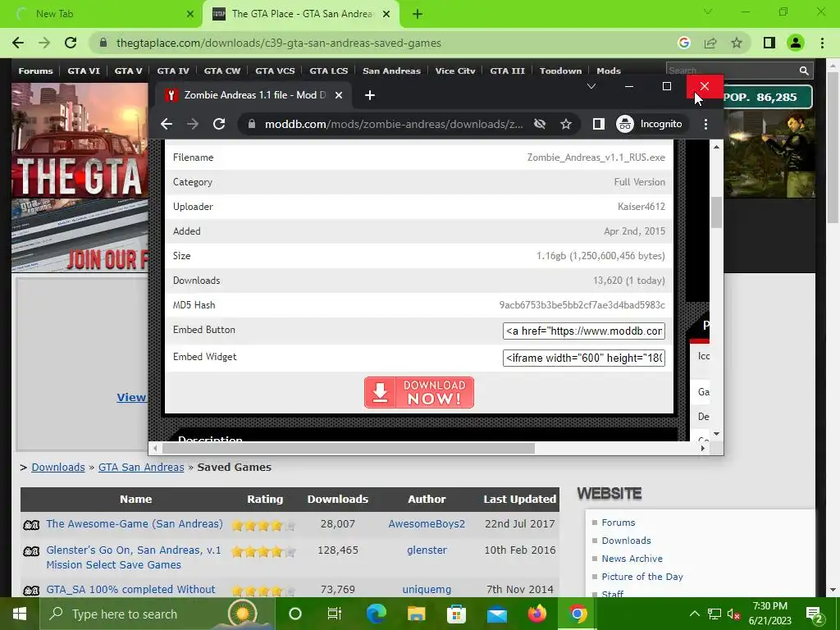Click the Embed Button code field
This screenshot has height=630, width=840.
tap(584, 331)
